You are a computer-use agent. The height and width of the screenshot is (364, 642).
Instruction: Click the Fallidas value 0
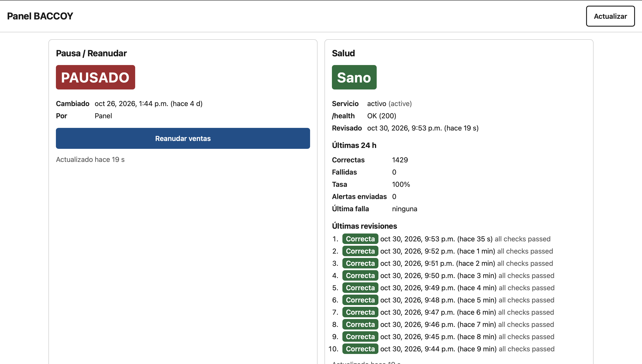click(x=394, y=172)
